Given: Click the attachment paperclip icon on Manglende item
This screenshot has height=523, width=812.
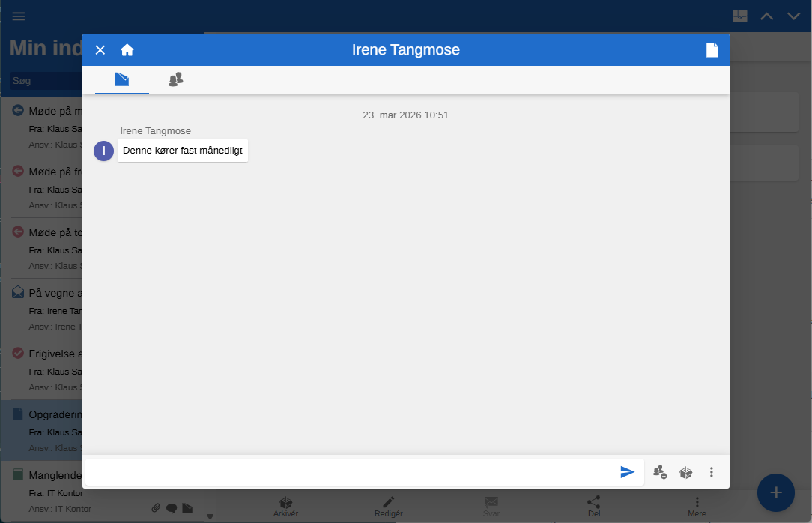Looking at the screenshot, I should 155,508.
